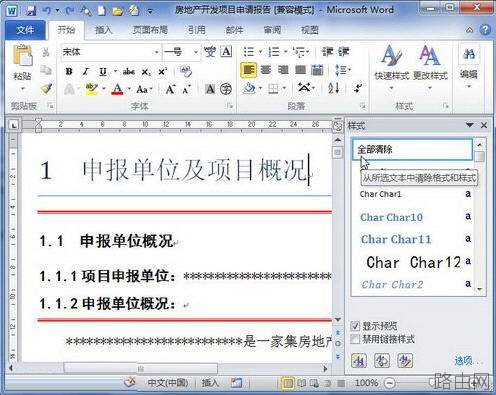Switch to the 审阅 Review tab
This screenshot has height=395, width=496.
click(272, 30)
